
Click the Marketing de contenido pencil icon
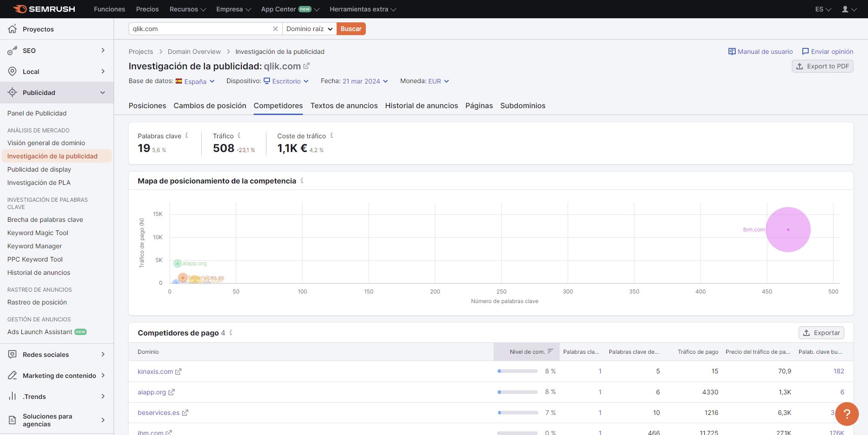click(x=12, y=375)
